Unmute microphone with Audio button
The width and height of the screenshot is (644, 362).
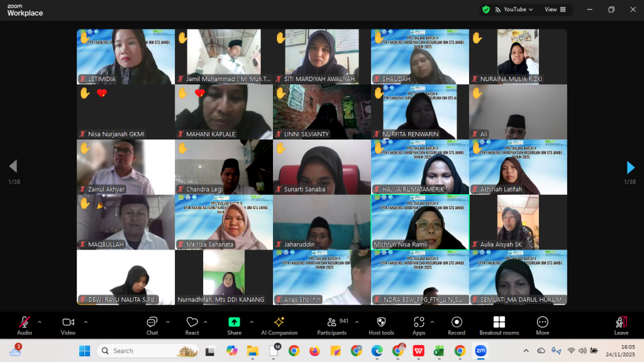(x=25, y=325)
